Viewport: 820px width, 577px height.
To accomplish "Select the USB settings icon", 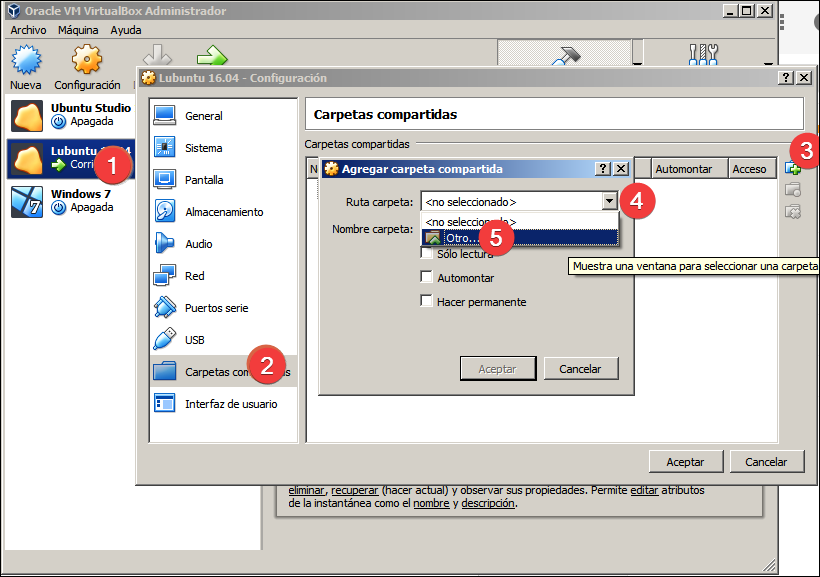I will 166,339.
